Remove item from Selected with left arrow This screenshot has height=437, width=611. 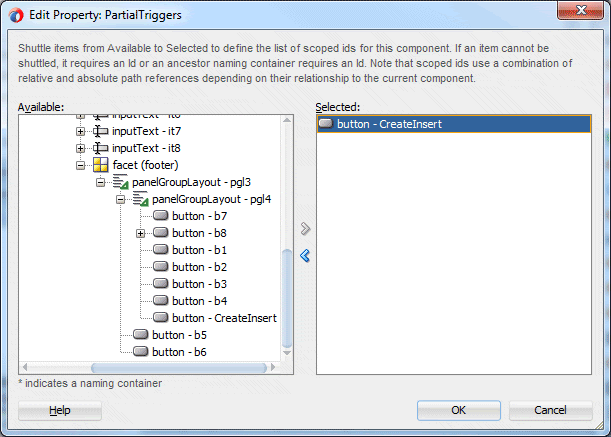click(x=305, y=256)
